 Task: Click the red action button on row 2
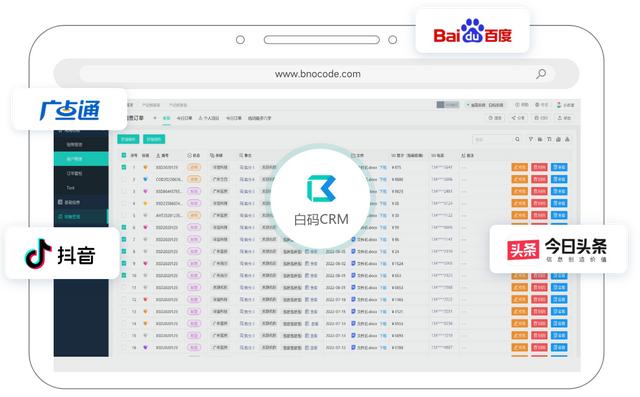tap(539, 179)
